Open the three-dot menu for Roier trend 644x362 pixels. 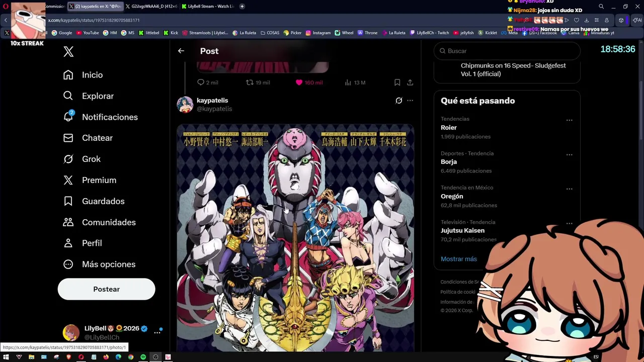pos(569,120)
